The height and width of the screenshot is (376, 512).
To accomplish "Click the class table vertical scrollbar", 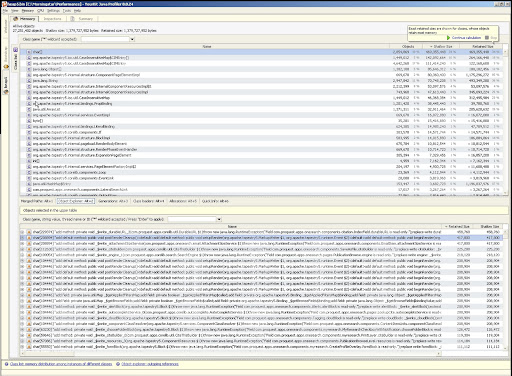I will click(x=505, y=122).
